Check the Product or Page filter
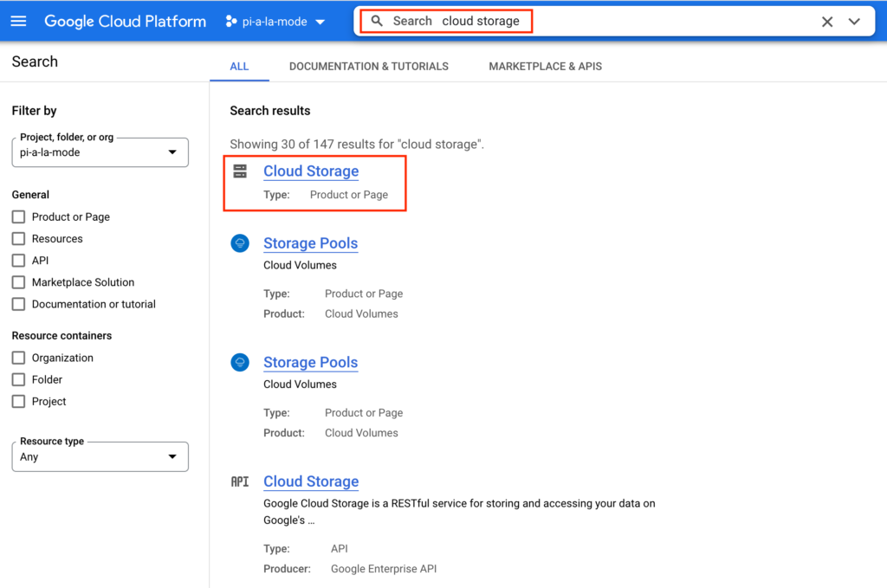This screenshot has height=588, width=887. point(19,217)
